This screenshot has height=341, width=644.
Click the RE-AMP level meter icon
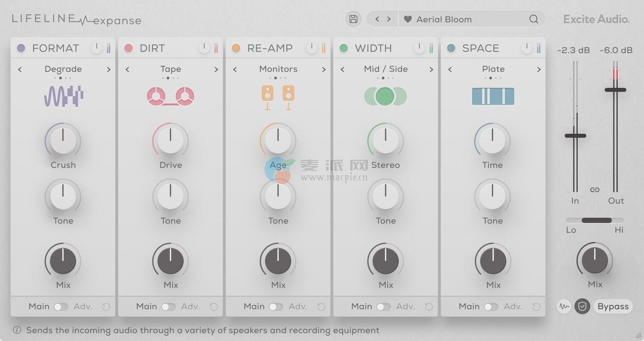point(323,48)
